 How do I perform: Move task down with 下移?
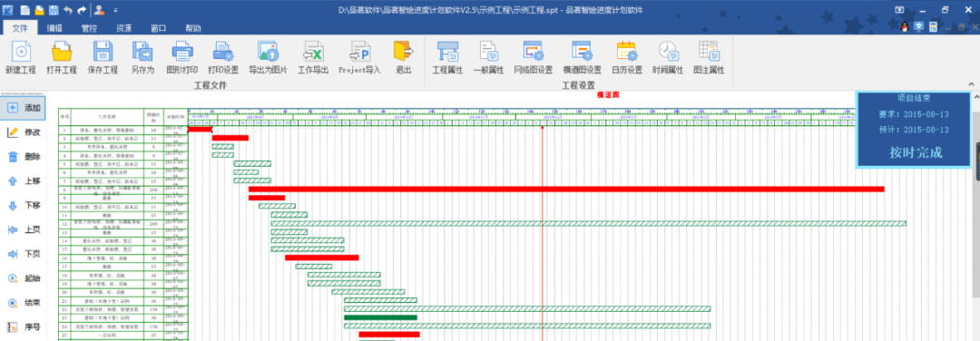pos(23,206)
